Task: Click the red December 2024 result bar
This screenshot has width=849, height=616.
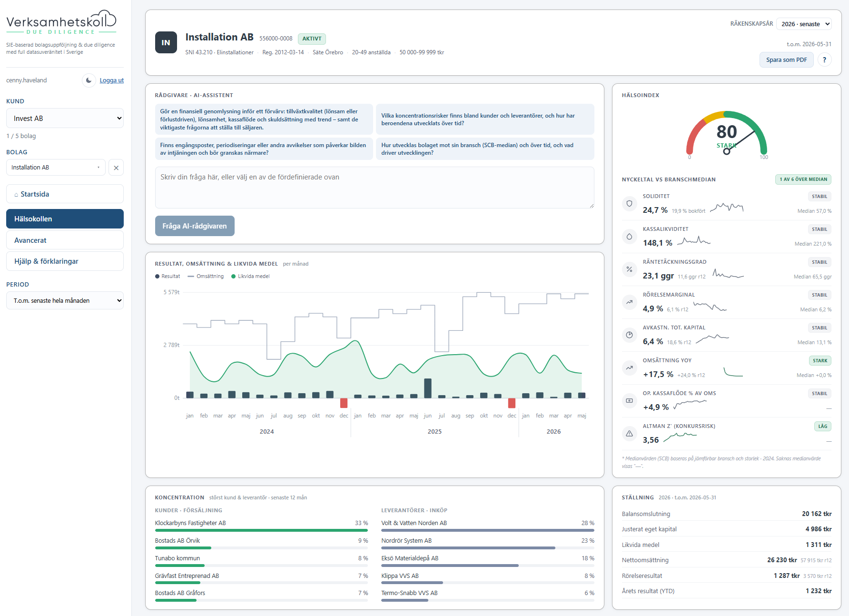Action: [x=344, y=403]
